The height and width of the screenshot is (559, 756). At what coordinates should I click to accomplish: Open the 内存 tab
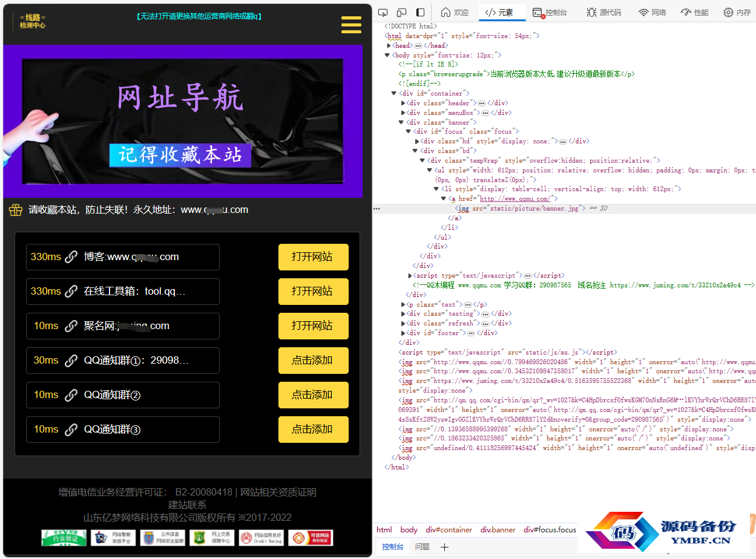(x=737, y=12)
